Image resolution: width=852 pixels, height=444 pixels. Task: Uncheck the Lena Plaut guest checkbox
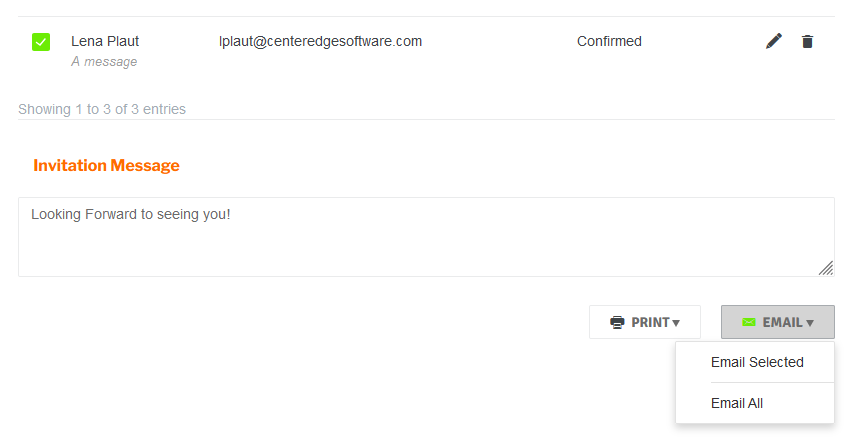point(41,42)
